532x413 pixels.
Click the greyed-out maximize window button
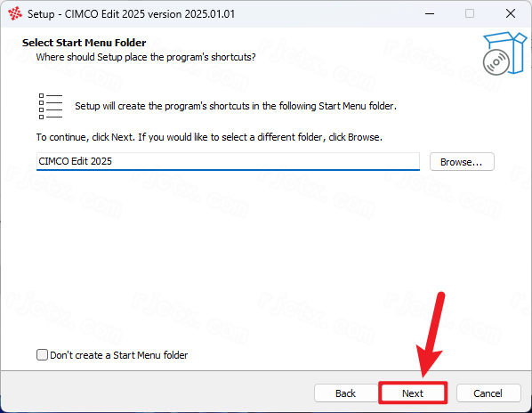pyautogui.click(x=470, y=14)
